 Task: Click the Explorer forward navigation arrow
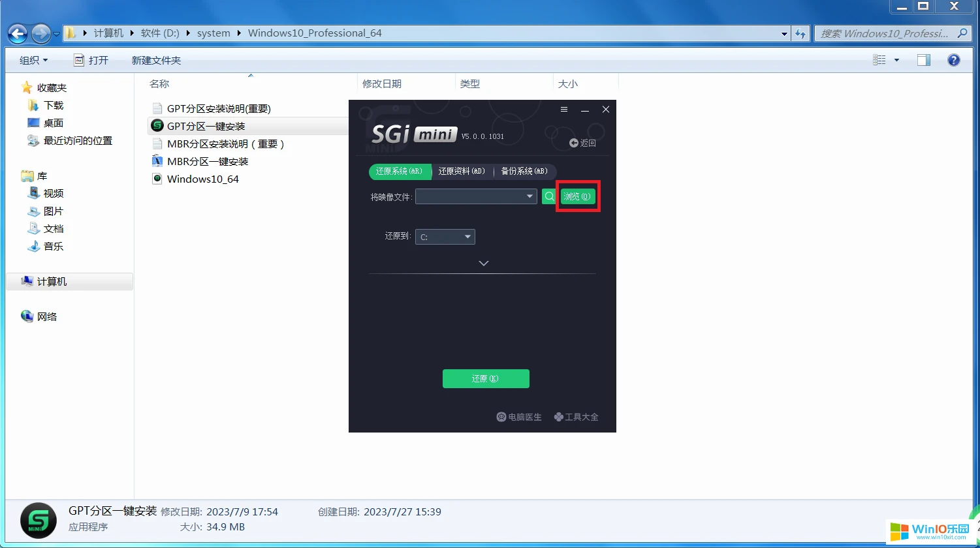[x=40, y=33]
